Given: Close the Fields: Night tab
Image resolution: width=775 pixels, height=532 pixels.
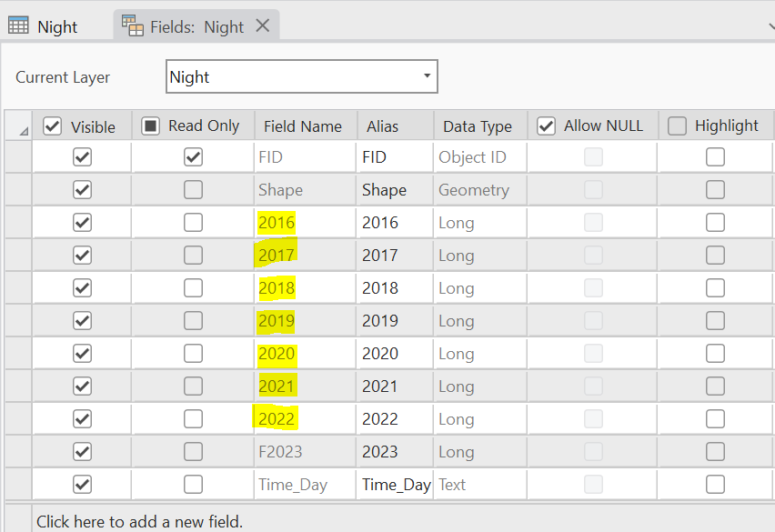Looking at the screenshot, I should point(263,25).
